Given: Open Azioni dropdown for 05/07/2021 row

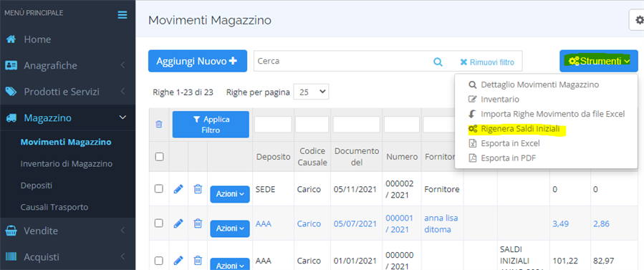Looking at the screenshot, I should pyautogui.click(x=230, y=228).
